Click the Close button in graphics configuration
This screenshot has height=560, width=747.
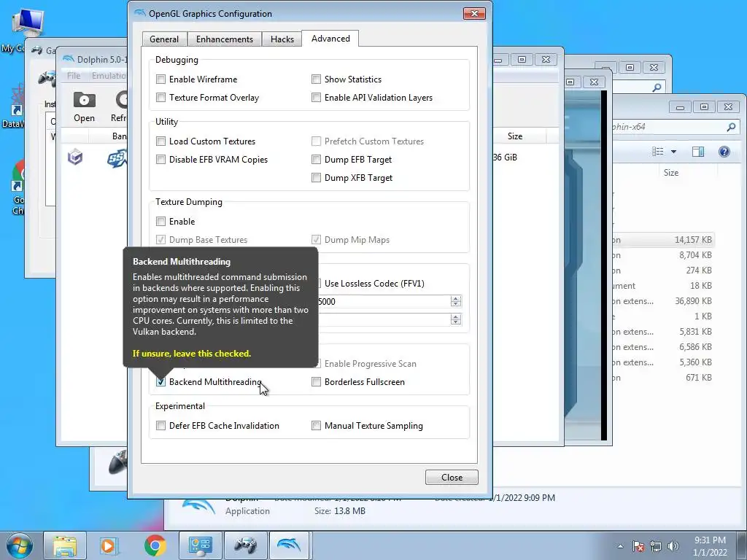click(452, 478)
